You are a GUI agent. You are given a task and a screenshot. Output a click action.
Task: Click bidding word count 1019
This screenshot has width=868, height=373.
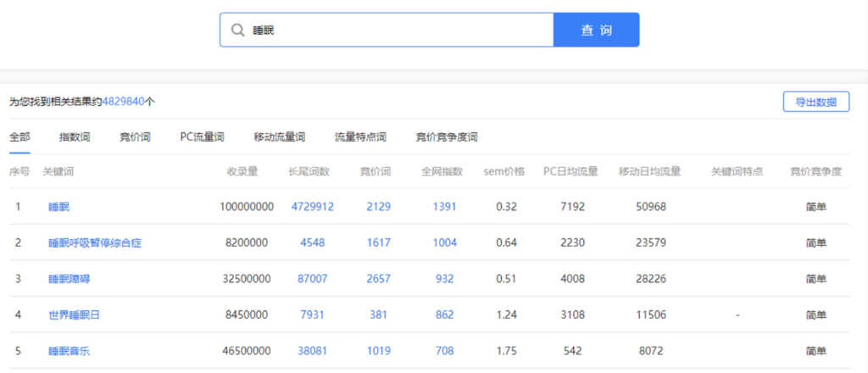(378, 351)
